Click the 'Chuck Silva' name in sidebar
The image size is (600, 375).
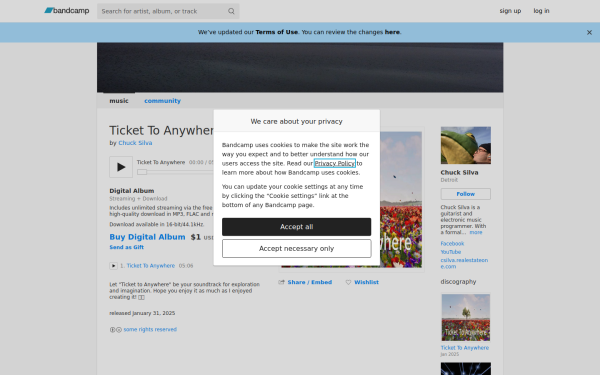[x=459, y=173]
